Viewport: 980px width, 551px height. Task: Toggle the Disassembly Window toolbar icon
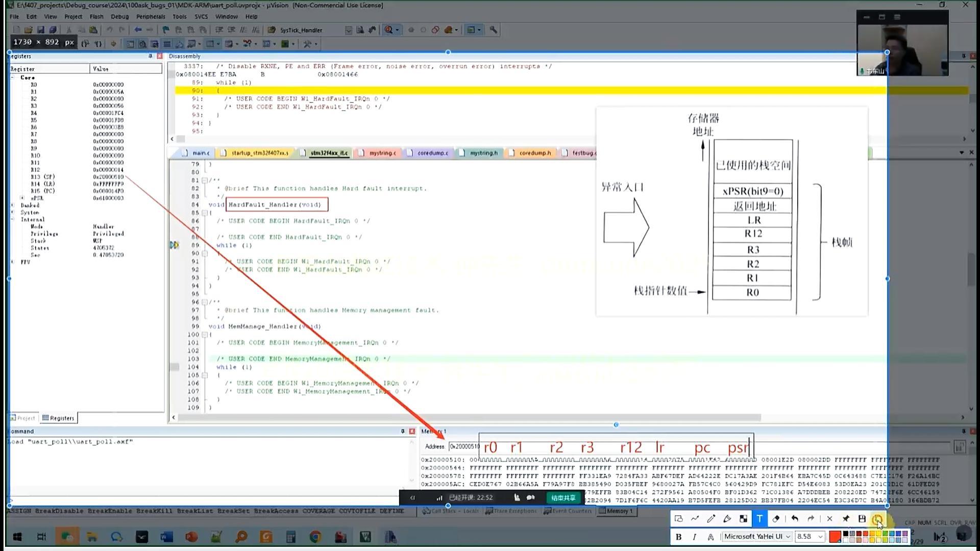pos(142,44)
